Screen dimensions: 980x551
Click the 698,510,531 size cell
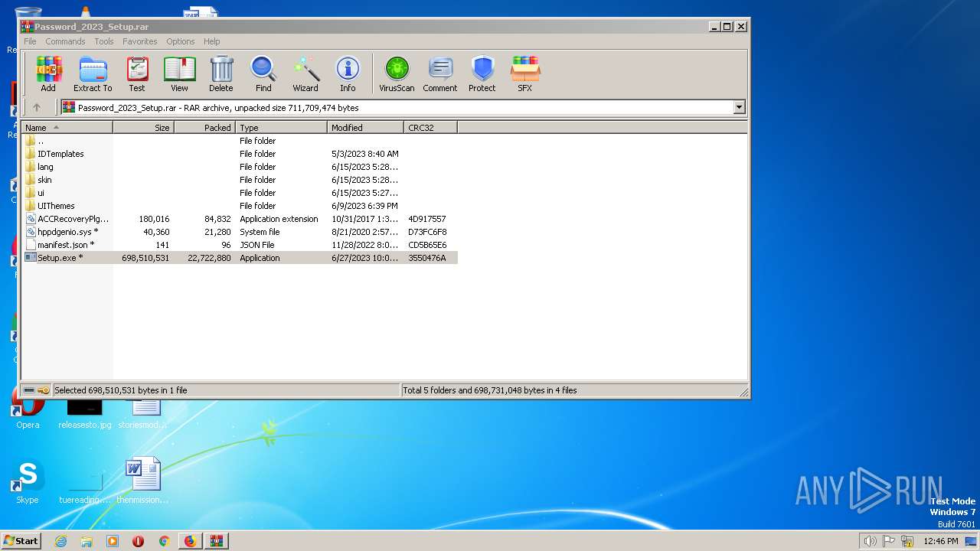[x=145, y=258]
